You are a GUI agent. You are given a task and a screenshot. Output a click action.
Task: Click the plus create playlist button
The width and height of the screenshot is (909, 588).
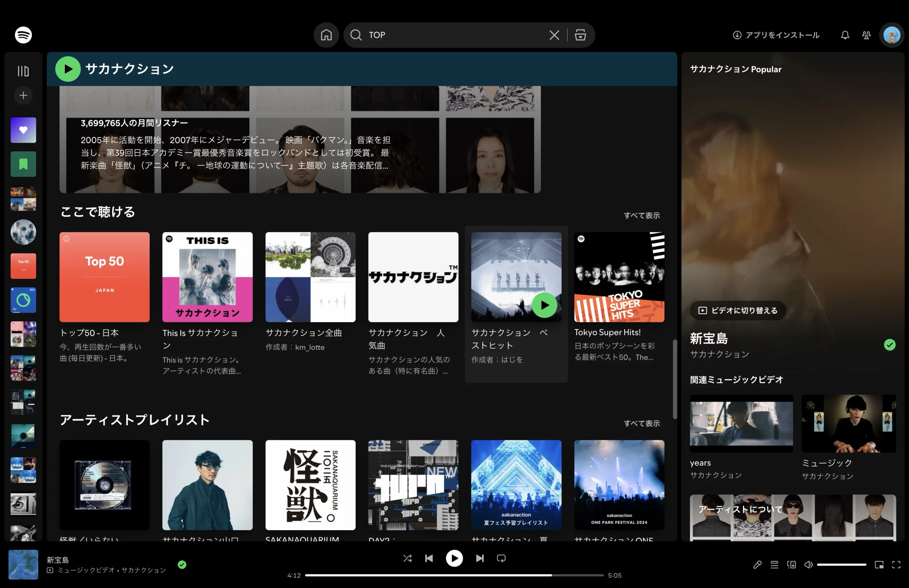tap(23, 95)
